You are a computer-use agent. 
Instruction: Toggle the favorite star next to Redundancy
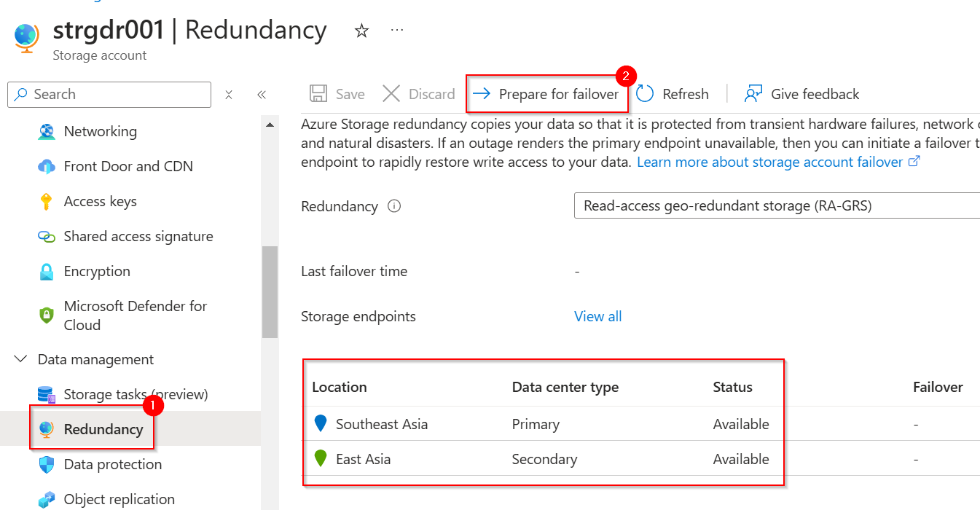(x=361, y=30)
